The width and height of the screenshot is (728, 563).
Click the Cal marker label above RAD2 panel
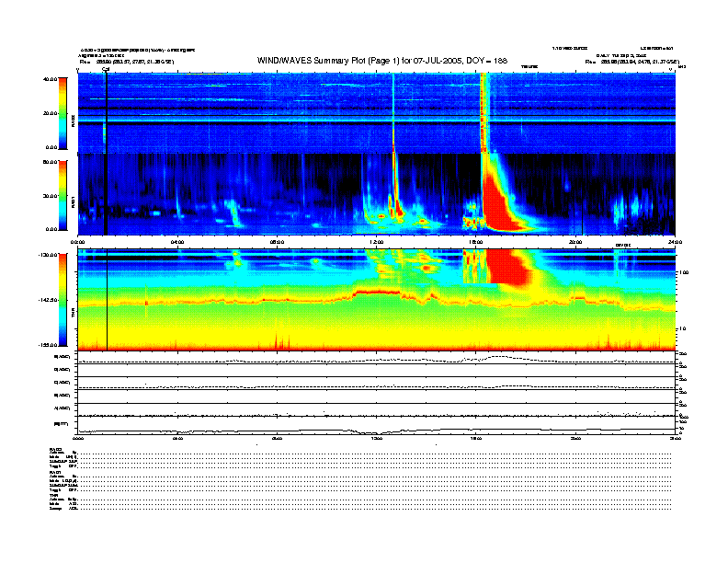pos(106,69)
